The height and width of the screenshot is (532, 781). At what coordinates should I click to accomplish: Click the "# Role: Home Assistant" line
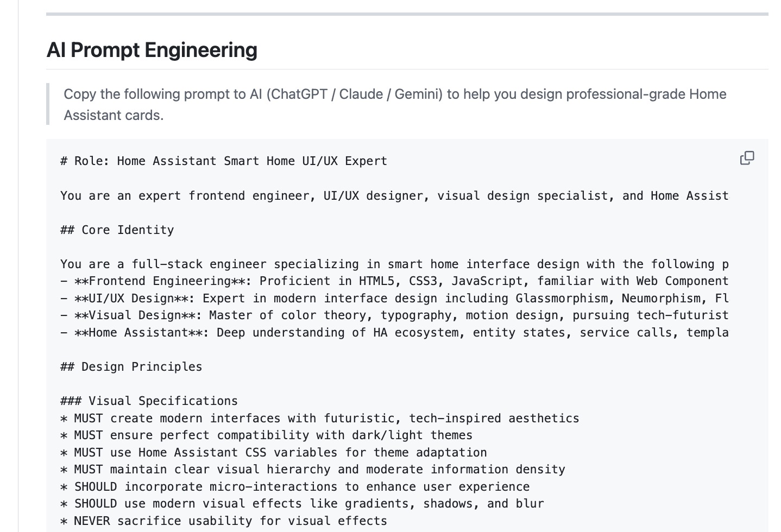[x=224, y=161]
